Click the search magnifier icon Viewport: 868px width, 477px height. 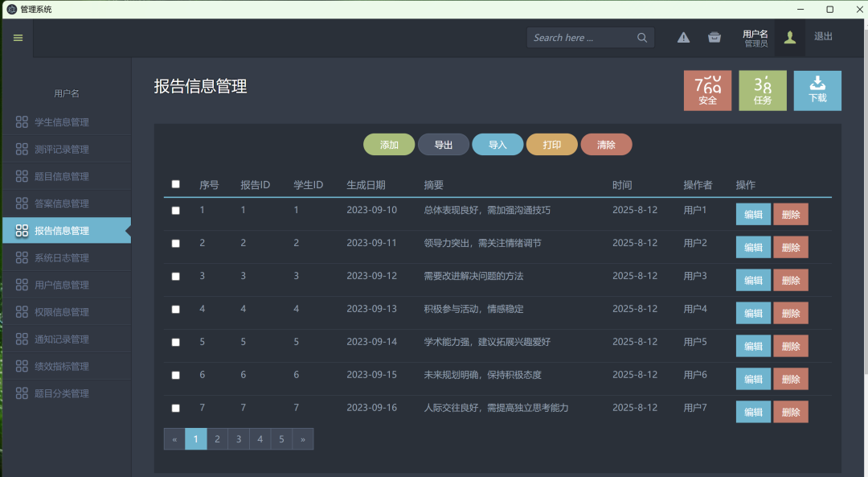tap(642, 38)
